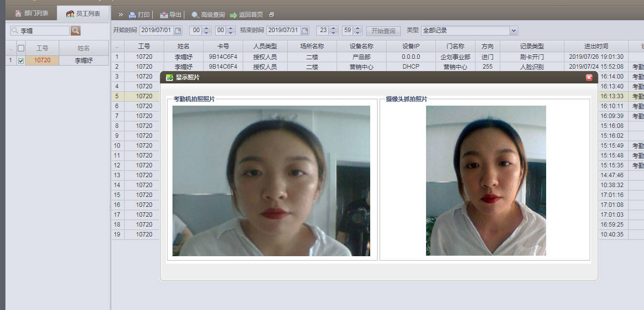The height and width of the screenshot is (310, 644).
Task: Open the end date calendar picker
Action: pos(305,31)
